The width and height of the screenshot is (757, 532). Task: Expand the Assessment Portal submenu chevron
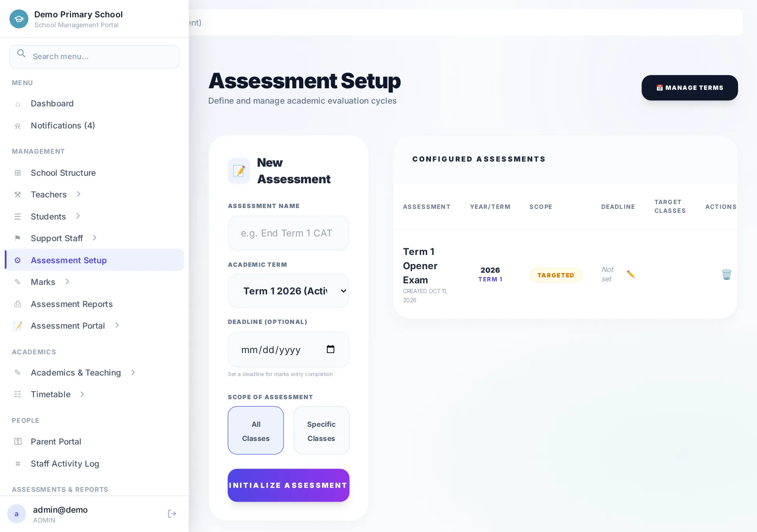pyautogui.click(x=117, y=326)
